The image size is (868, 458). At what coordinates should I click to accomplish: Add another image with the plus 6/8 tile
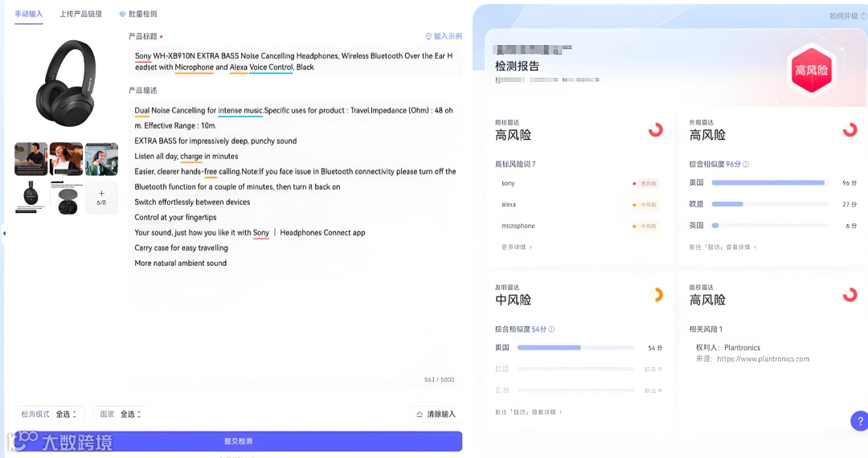pos(102,198)
